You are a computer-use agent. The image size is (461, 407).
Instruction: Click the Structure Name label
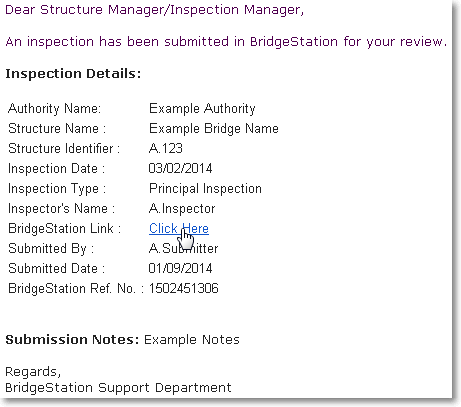click(x=57, y=129)
